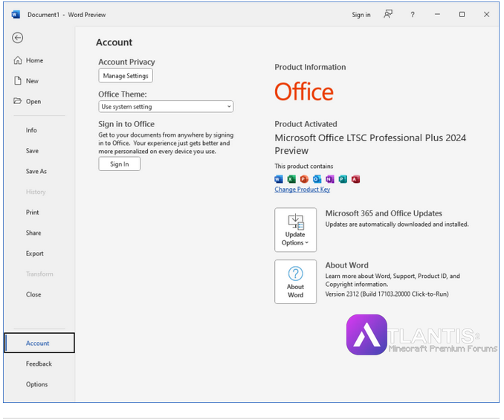Click the Manage Settings button
The image size is (504, 420).
126,76
